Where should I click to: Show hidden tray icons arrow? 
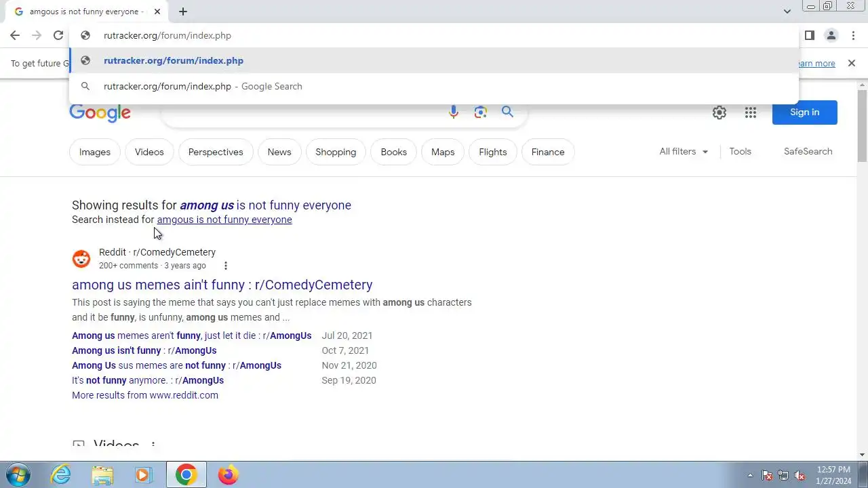(x=750, y=475)
